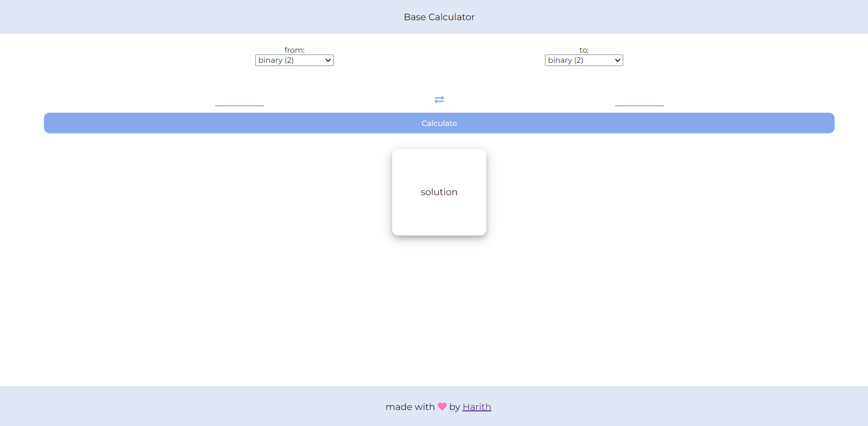Focus the source number input field
Viewport: 868px width, 426px height.
pos(239,100)
